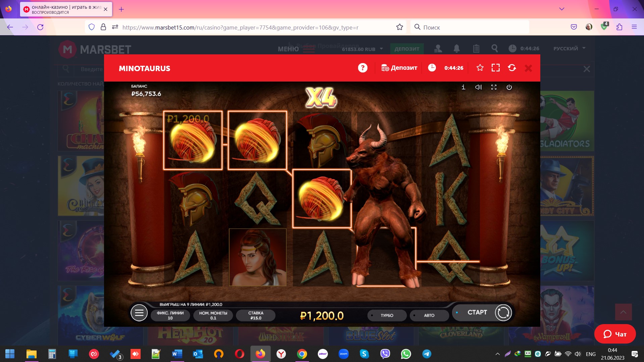
Task: Click the URL address bar
Action: [240, 27]
